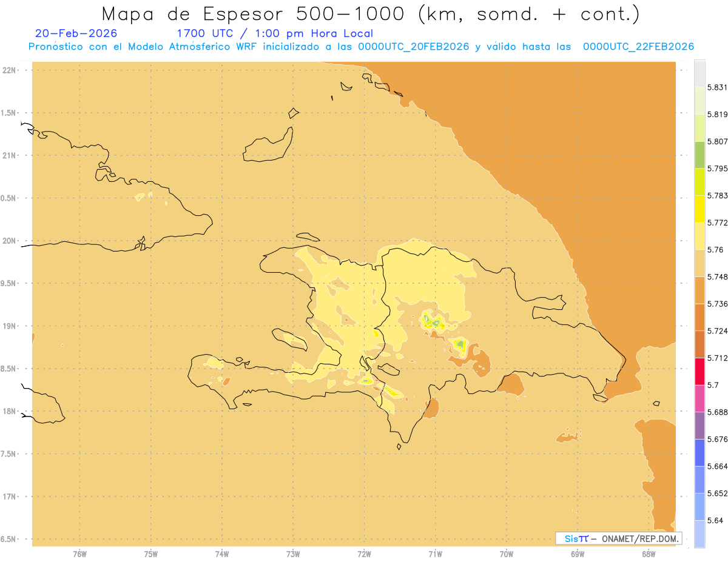The height and width of the screenshot is (562, 728).
Task: Click the 73W longitude axis label
Action: [293, 554]
